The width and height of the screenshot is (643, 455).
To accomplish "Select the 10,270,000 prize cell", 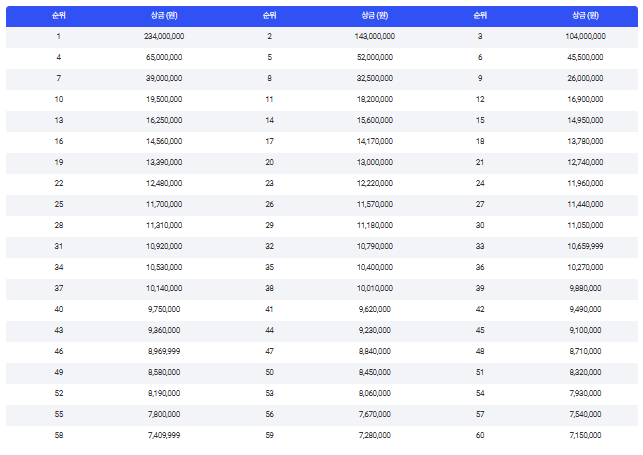I will (586, 267).
